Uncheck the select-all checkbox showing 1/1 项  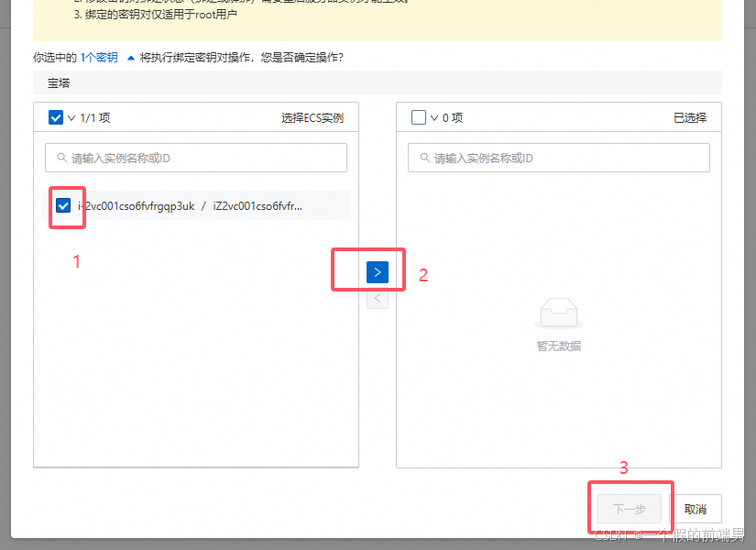point(51,116)
